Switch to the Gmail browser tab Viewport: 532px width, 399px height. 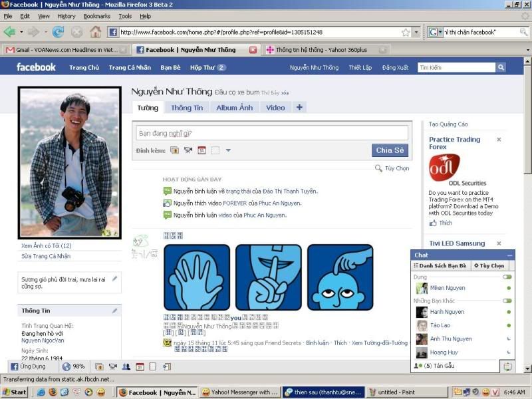pos(66,50)
